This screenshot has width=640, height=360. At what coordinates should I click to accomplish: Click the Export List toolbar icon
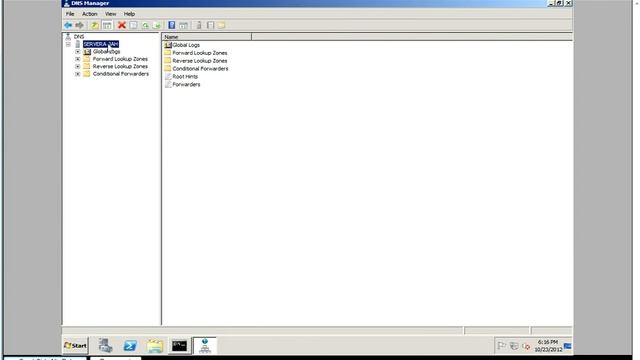pos(157,25)
